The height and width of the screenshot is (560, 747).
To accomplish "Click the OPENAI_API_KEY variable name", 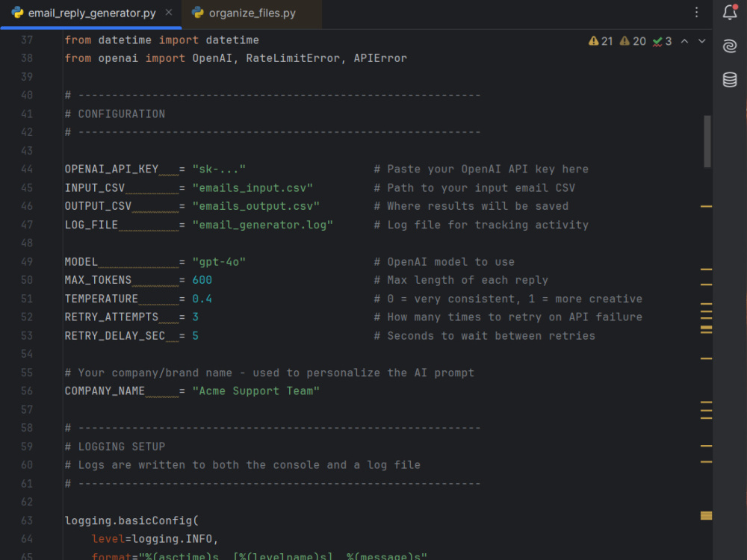I will (111, 169).
